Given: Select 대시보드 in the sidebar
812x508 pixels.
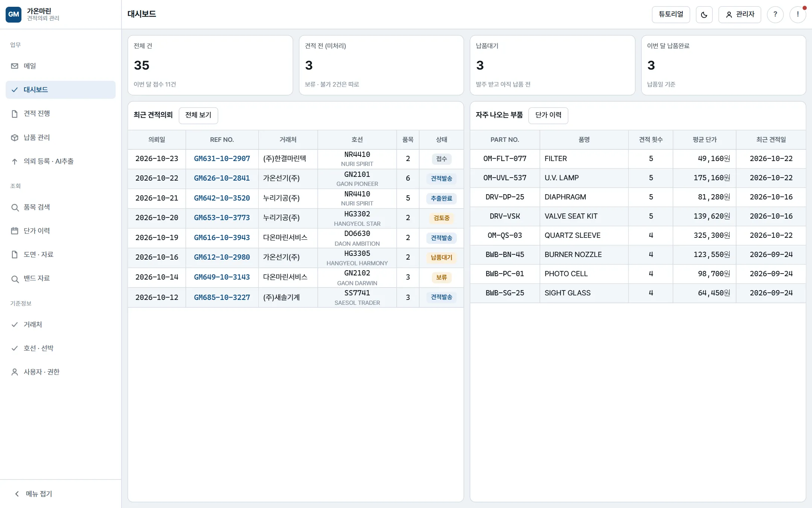Looking at the screenshot, I should click(x=61, y=90).
